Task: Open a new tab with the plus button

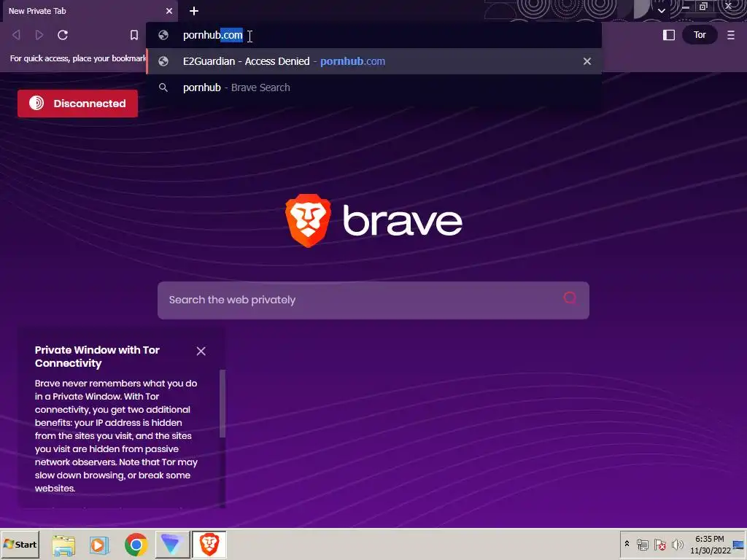Action: (194, 11)
